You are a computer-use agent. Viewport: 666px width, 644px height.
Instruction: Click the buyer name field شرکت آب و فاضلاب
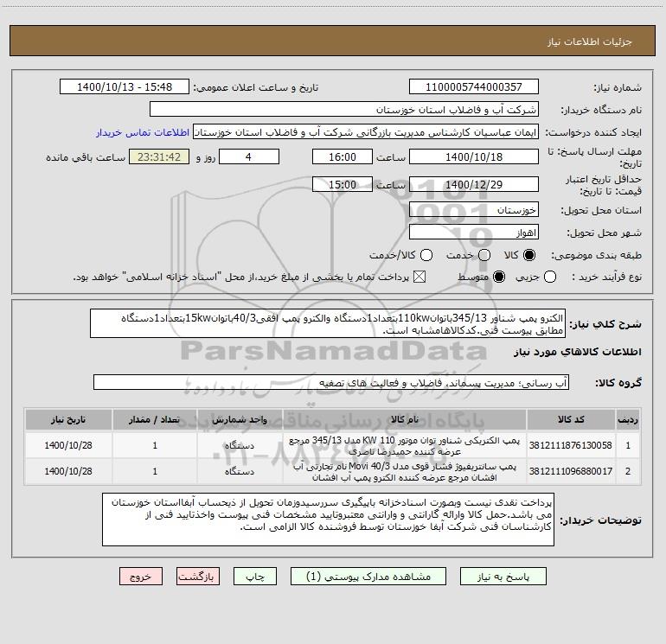(344, 110)
